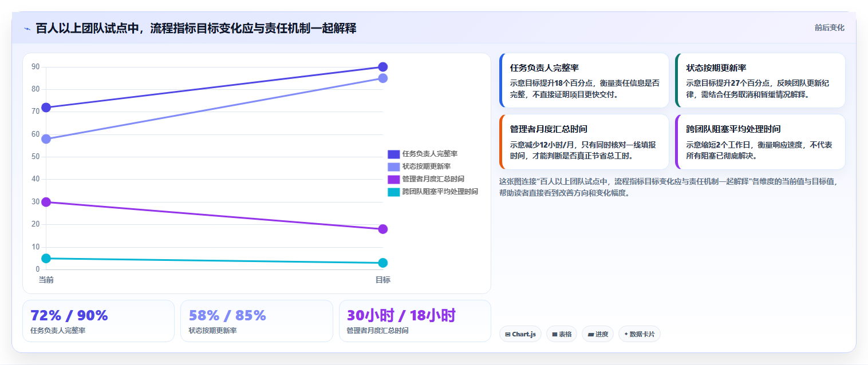The image size is (868, 365).
Task: Open the 30小时 / 18小时 stat card
Action: [415, 321]
